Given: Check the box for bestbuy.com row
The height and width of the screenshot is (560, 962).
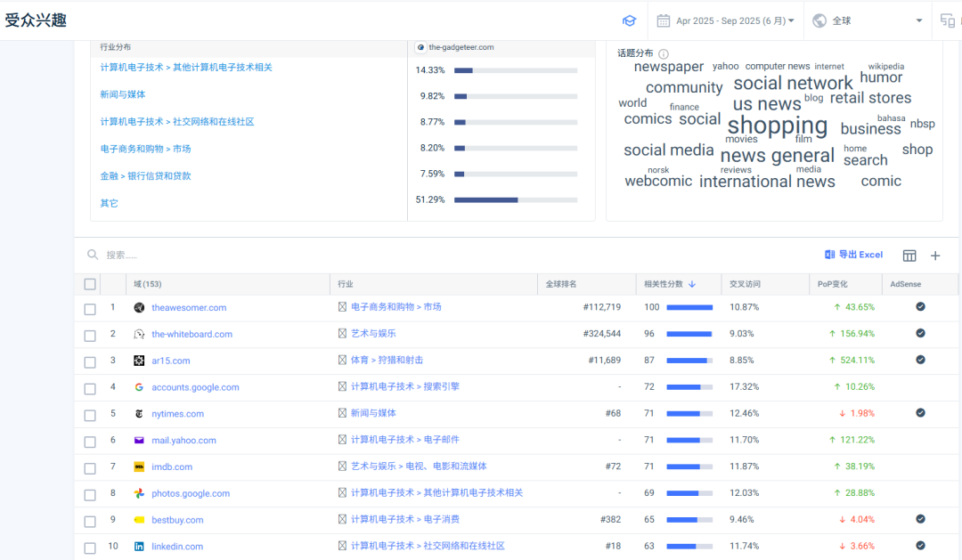Looking at the screenshot, I should [90, 522].
